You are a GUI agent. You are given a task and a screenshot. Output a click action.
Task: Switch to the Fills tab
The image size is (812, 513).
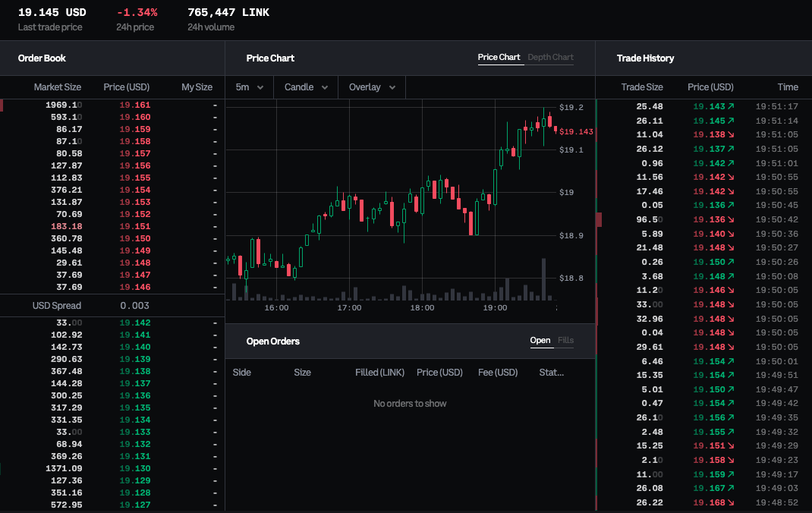pos(565,341)
